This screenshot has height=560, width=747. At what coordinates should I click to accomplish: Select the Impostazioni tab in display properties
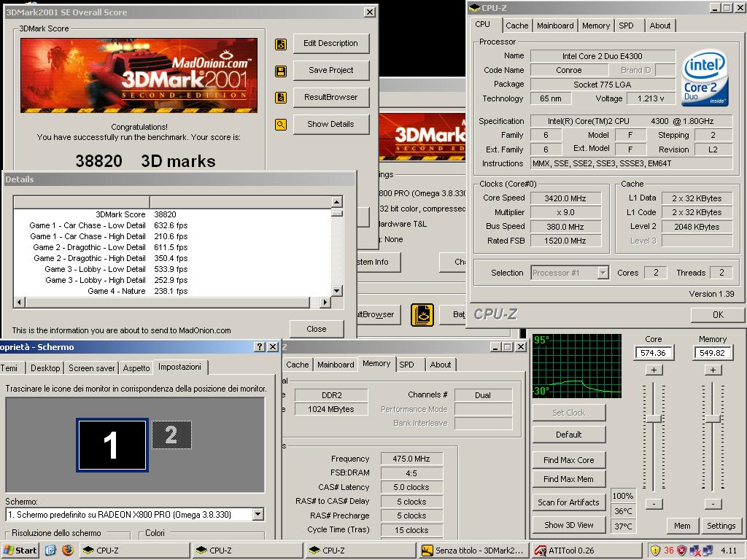click(179, 367)
